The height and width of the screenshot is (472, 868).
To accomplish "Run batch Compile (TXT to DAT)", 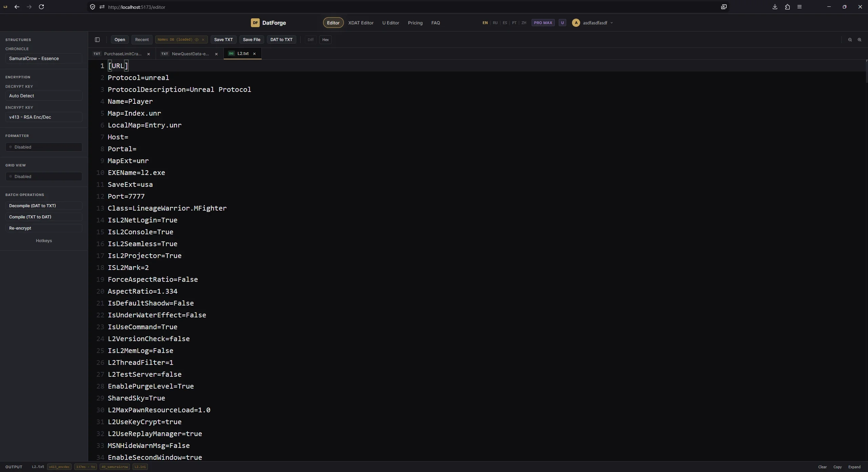I will tap(44, 217).
